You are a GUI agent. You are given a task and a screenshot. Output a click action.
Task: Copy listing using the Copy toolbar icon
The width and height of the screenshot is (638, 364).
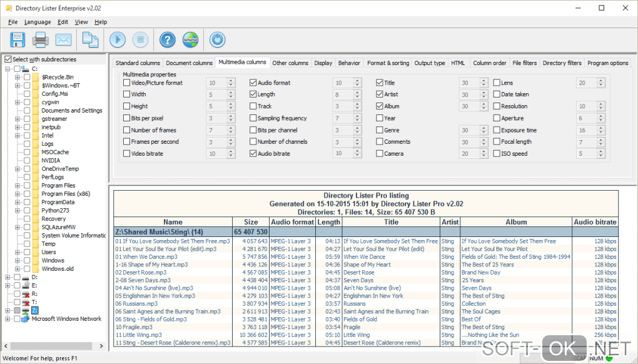pos(89,39)
